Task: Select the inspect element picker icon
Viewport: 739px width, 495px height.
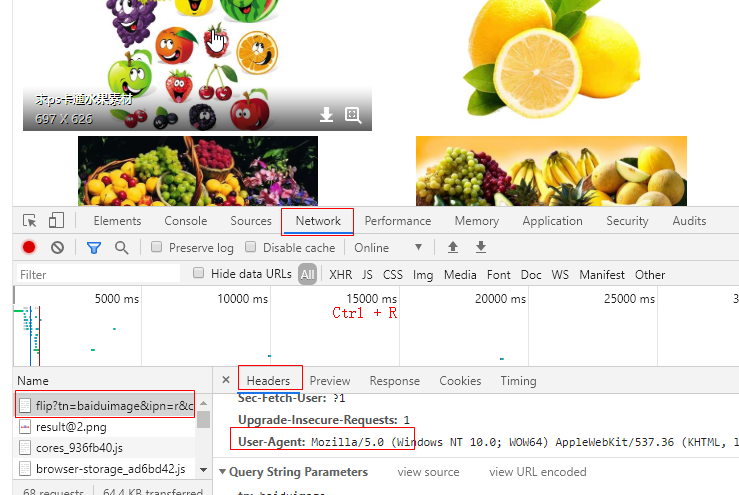Action: [x=29, y=221]
